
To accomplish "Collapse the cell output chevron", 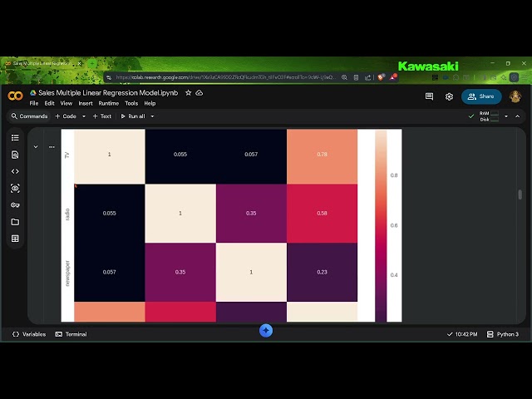I will coord(35,147).
